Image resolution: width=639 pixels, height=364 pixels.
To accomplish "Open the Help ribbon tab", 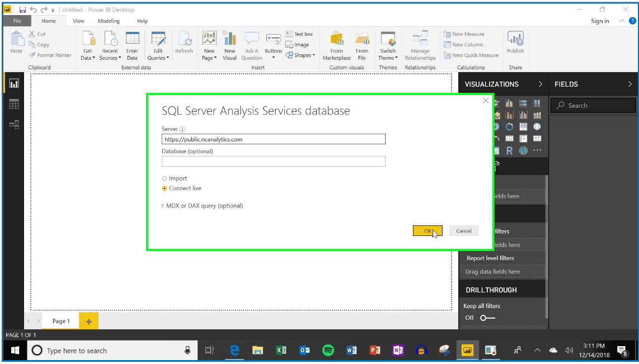I will click(142, 21).
